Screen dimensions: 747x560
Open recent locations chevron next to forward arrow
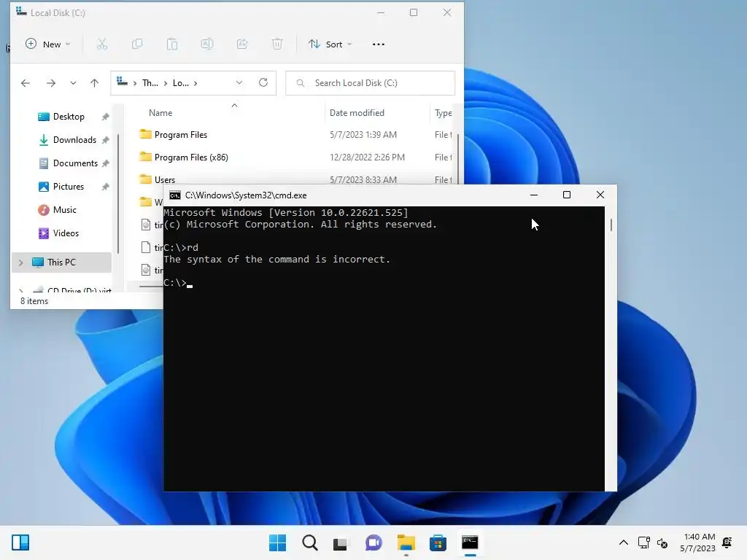click(73, 83)
